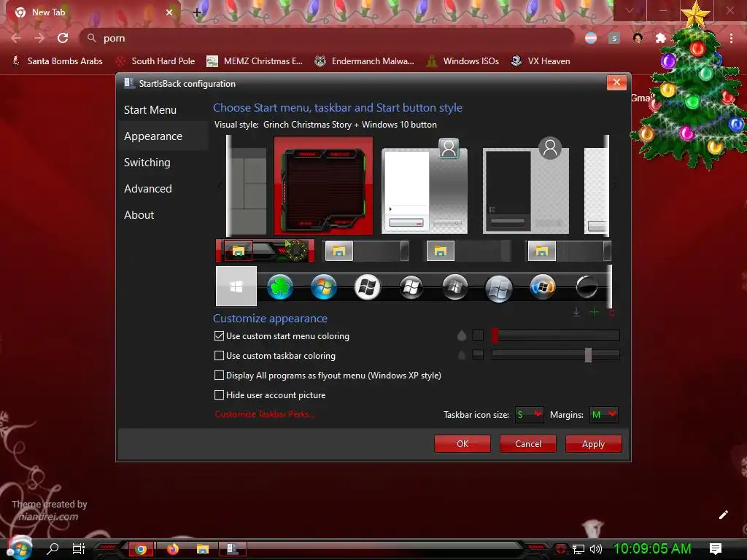Open the Windows ISOs bookmark
This screenshot has height=560, width=747.
click(463, 61)
